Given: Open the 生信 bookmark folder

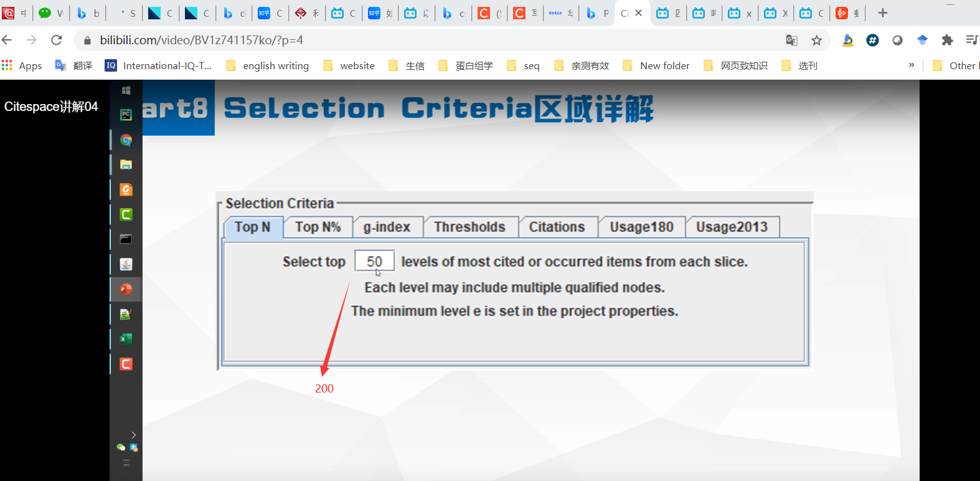Looking at the screenshot, I should [x=406, y=65].
